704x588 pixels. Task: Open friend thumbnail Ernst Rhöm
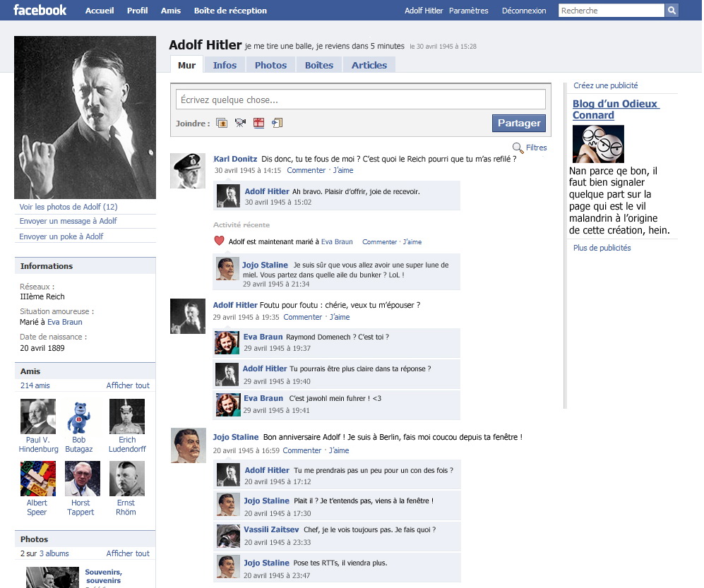coord(127,479)
